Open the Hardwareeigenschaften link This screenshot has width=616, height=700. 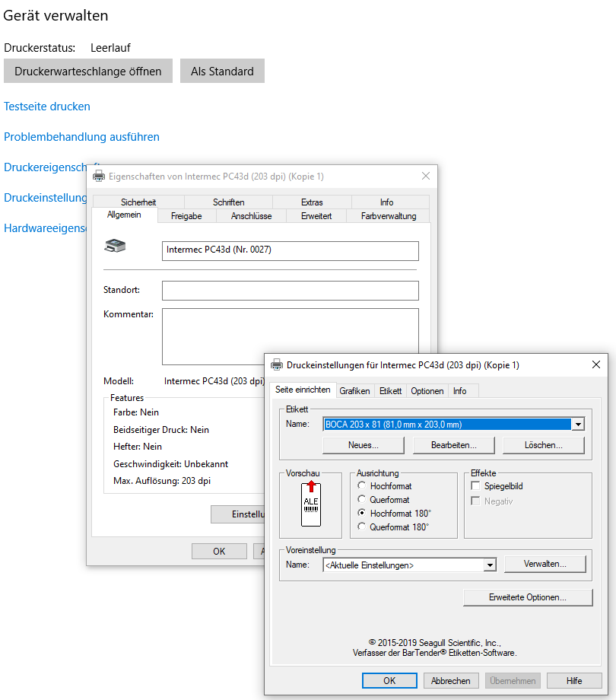pos(45,228)
